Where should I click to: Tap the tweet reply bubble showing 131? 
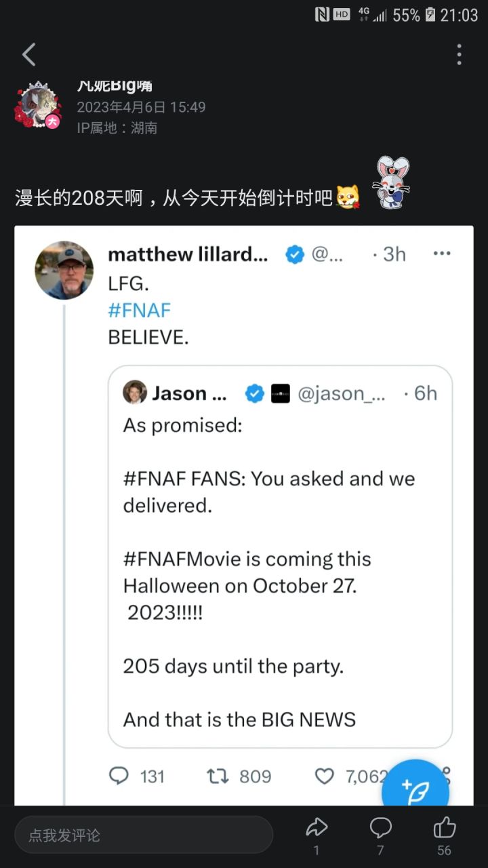click(x=119, y=776)
